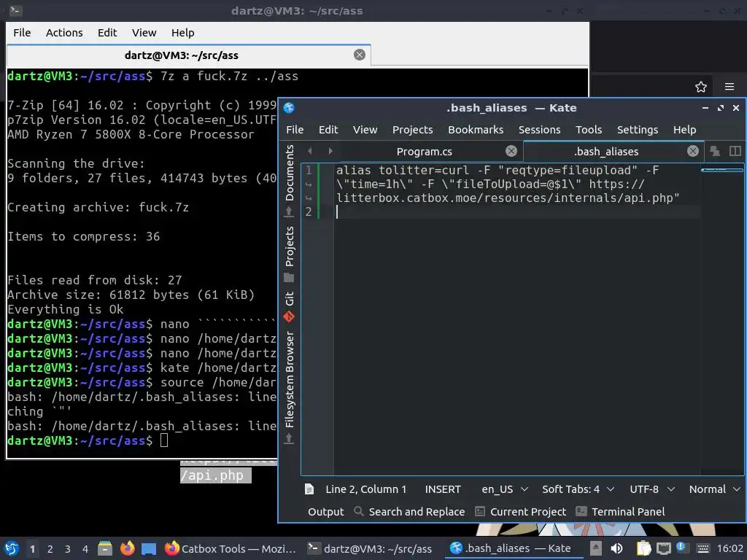747x560 pixels.
Task: Click the split view icon in Kate
Action: [x=735, y=151]
